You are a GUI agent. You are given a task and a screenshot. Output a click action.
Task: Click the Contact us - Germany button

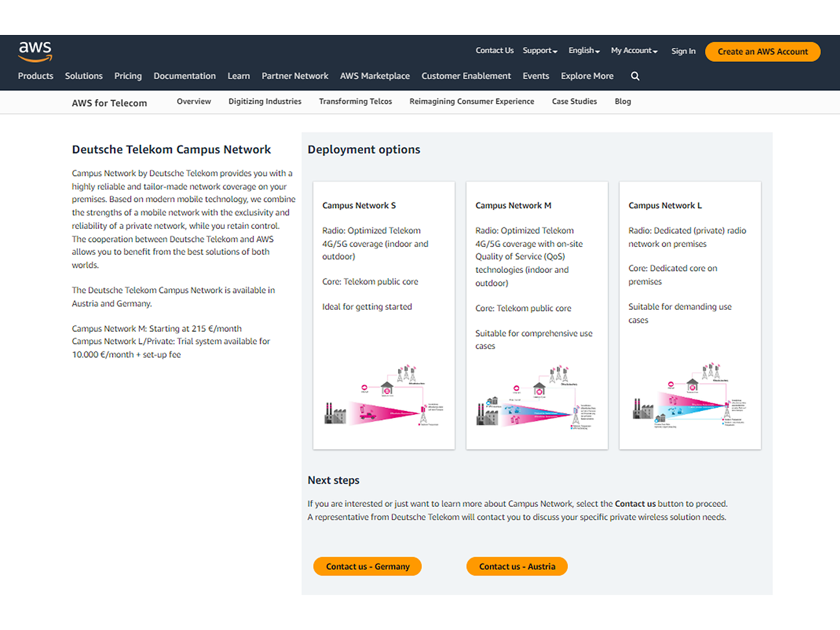[367, 566]
